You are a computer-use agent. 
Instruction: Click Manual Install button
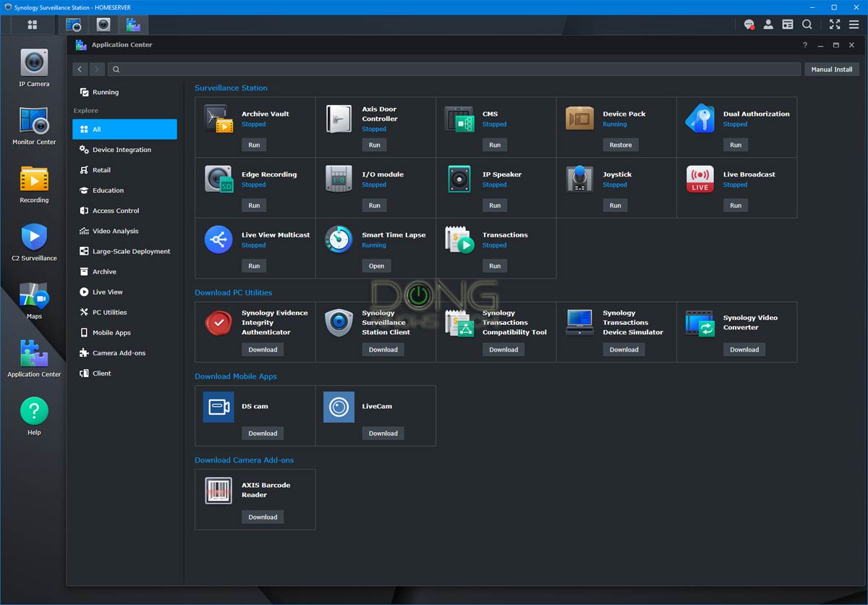point(832,69)
